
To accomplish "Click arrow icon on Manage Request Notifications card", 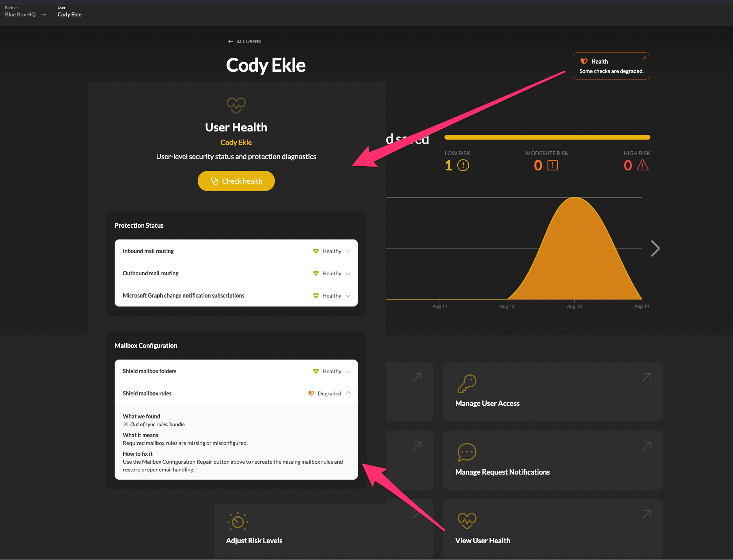I will (x=646, y=446).
